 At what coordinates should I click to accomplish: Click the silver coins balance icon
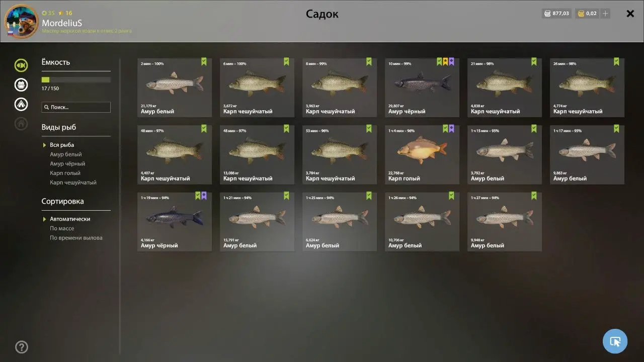coord(547,14)
